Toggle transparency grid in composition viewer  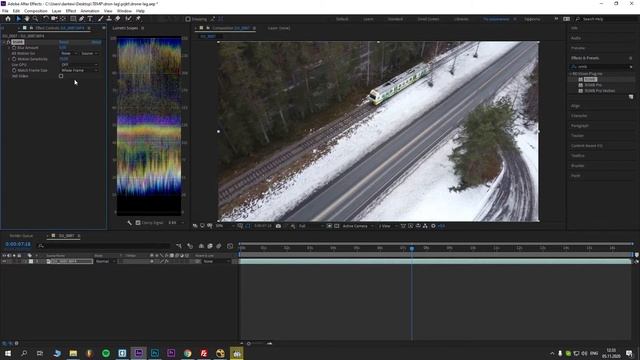(x=337, y=226)
